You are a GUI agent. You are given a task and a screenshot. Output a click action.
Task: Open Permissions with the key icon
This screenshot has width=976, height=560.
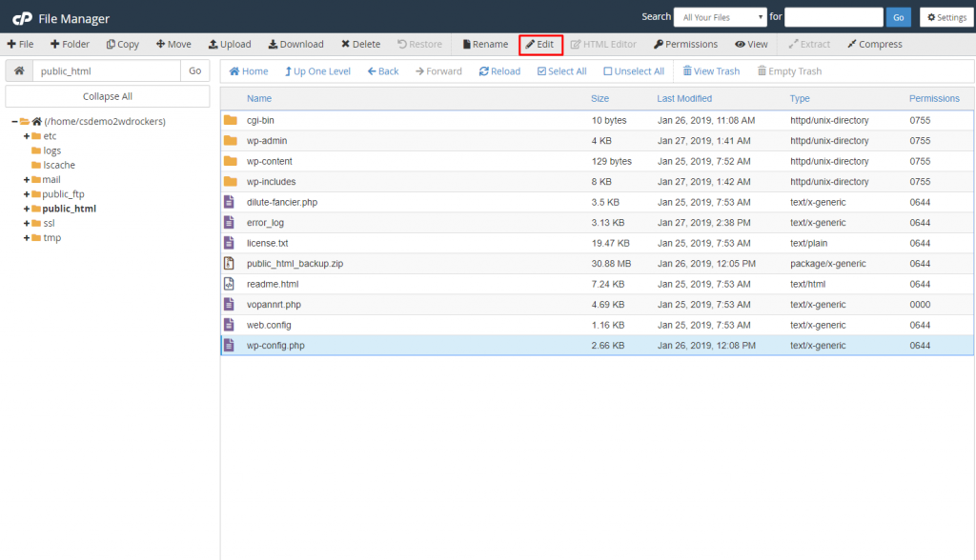685,44
